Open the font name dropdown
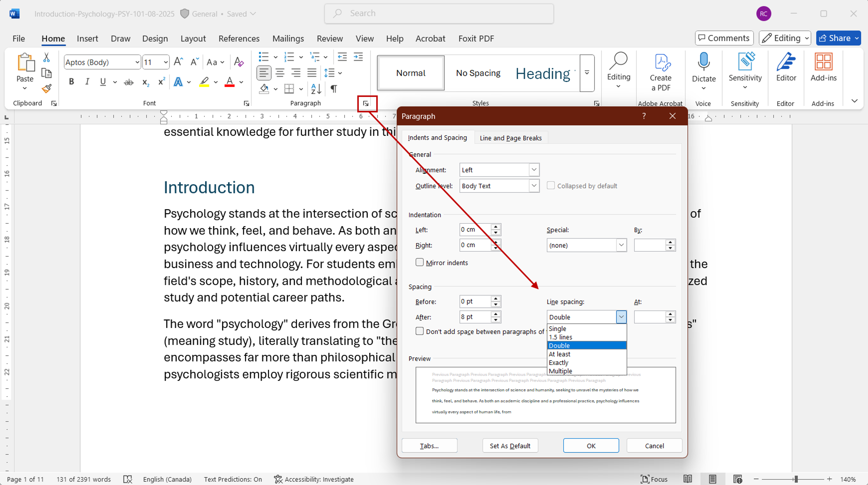868x485 pixels. tap(137, 62)
